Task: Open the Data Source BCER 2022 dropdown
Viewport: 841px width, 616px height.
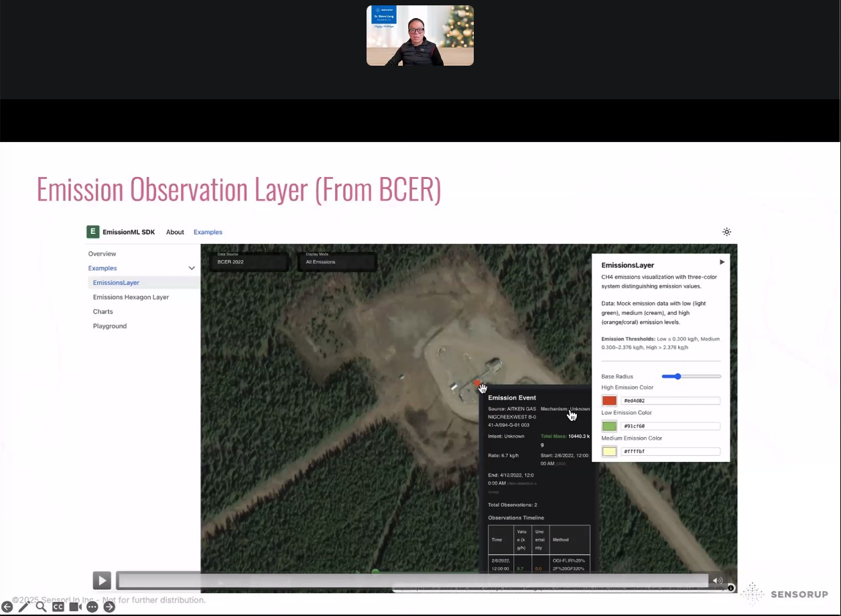Action: 251,261
